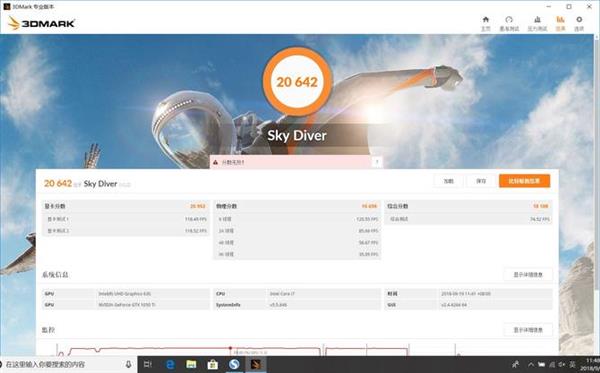600x373 pixels.
Task: Open the Benchmarks gauge icon tab
Action: (509, 20)
